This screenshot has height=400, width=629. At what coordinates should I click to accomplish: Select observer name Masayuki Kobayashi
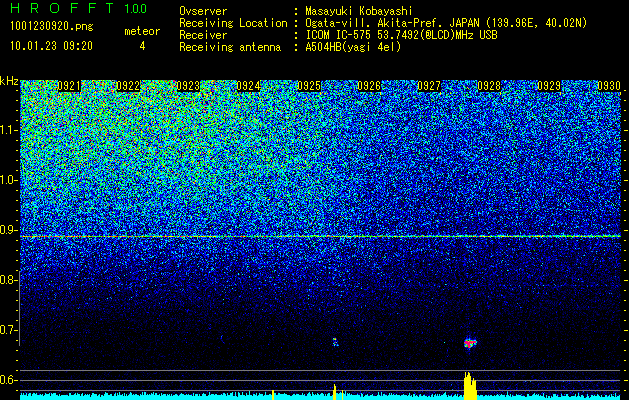[359, 12]
